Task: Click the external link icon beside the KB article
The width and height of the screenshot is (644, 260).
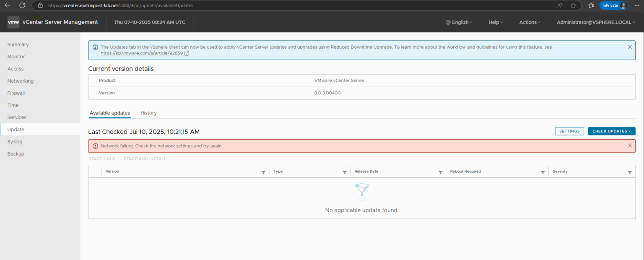Action: pos(187,53)
